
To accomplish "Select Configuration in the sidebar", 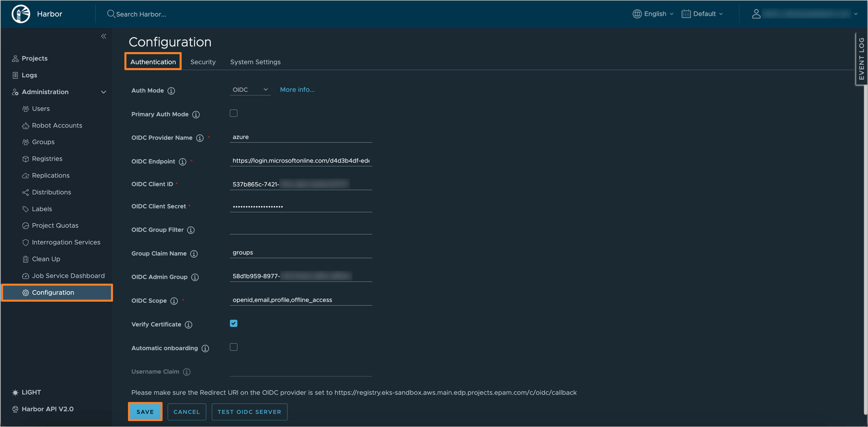I will coord(57,292).
